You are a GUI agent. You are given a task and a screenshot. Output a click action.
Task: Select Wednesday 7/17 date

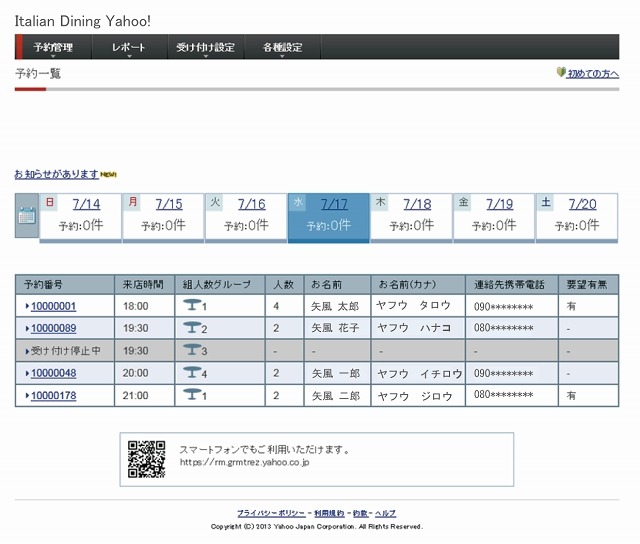point(334,204)
